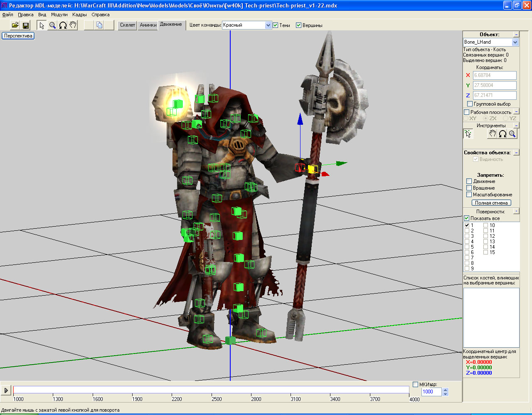532x415 pixels.
Task: Pick the hand pan tool in the top toolbar
Action: pos(73,25)
